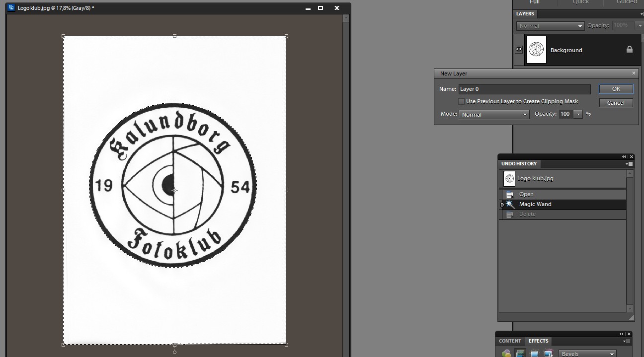Click the Opacity value field in New Layer dialog
The width and height of the screenshot is (644, 357).
(x=566, y=114)
